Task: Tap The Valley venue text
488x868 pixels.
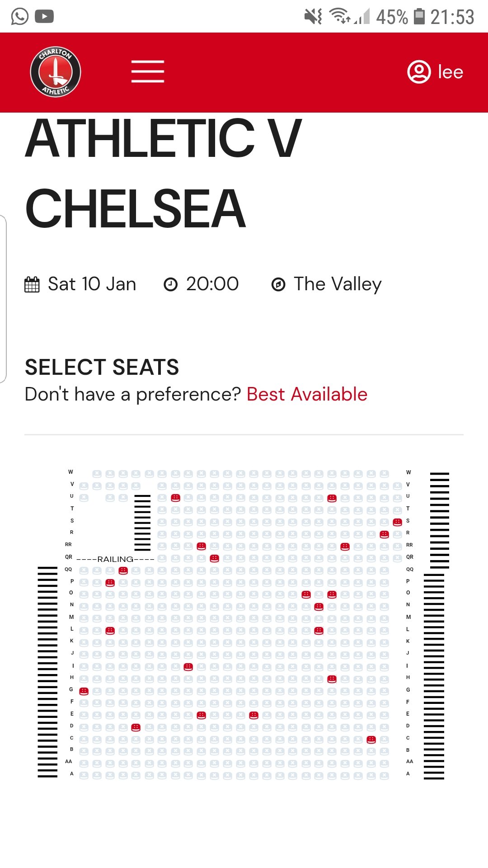Action: [338, 284]
